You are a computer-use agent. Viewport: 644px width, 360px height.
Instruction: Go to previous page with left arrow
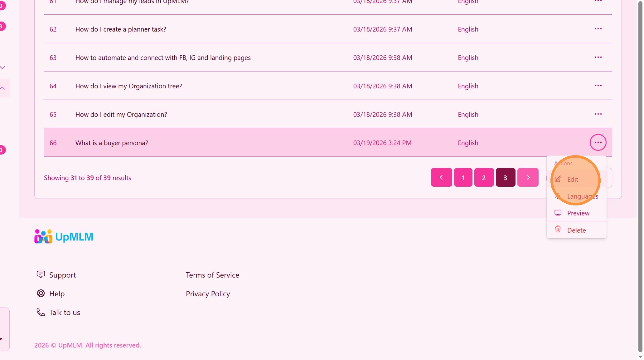441,178
